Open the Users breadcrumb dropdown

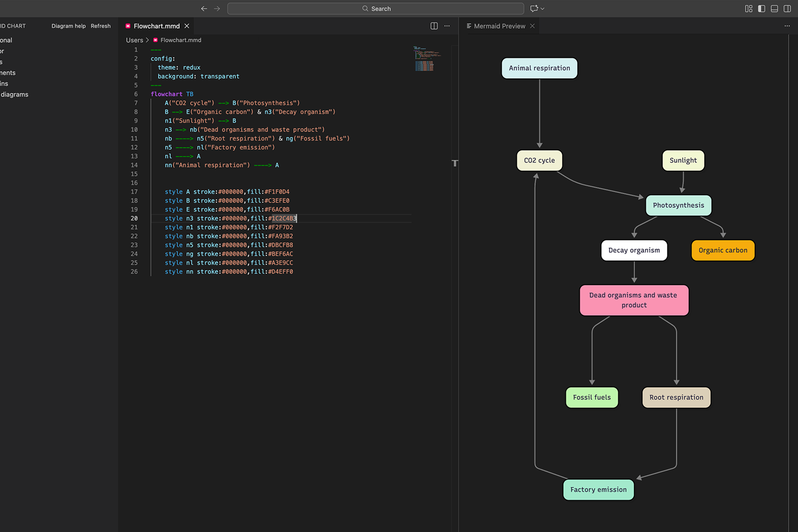134,40
